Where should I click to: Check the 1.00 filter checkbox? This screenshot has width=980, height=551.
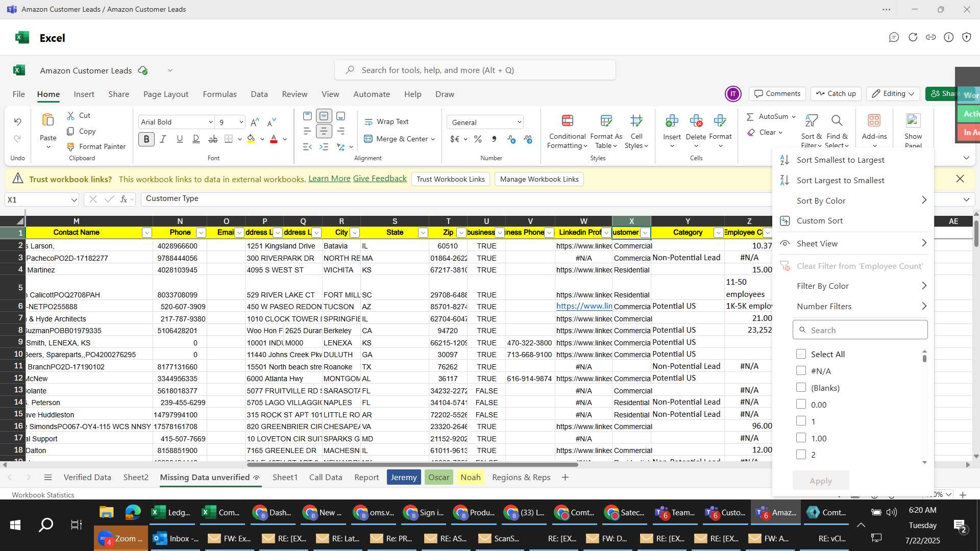[x=801, y=438]
